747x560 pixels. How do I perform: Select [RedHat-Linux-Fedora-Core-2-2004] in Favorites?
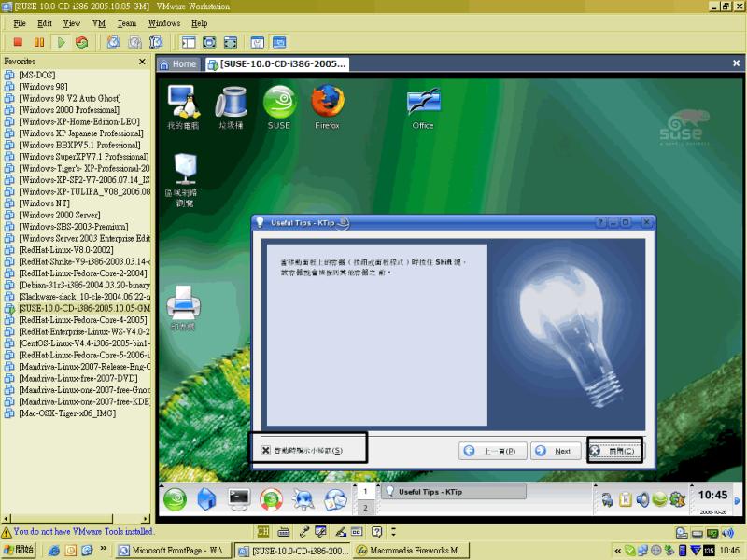pos(83,273)
